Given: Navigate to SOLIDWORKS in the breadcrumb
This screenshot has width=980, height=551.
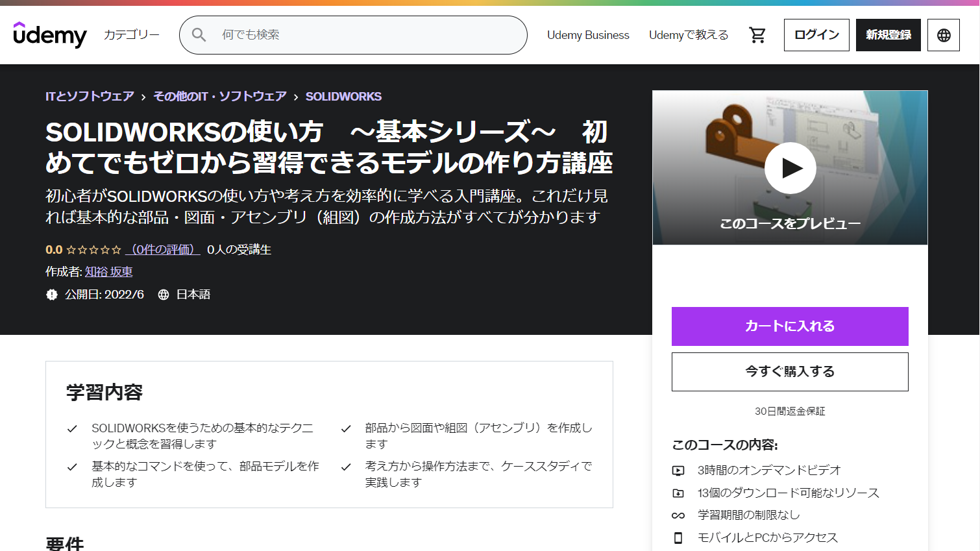Looking at the screenshot, I should tap(343, 96).
